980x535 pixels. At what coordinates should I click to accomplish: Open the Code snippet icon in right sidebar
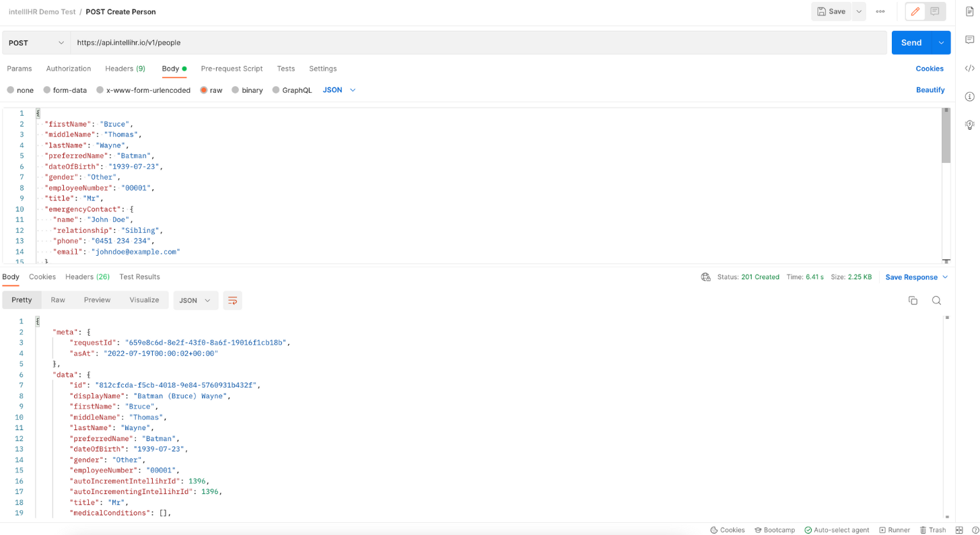tap(969, 68)
